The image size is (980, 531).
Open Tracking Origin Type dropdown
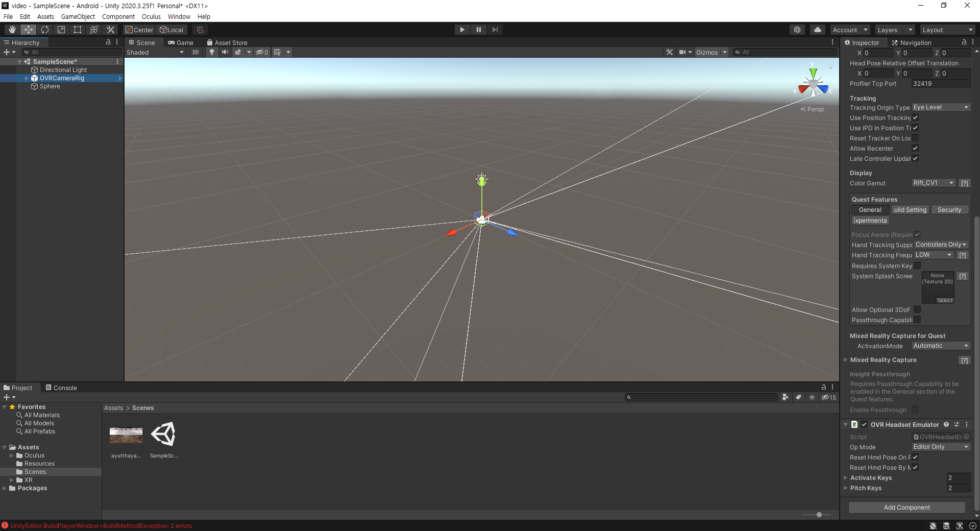pyautogui.click(x=941, y=107)
